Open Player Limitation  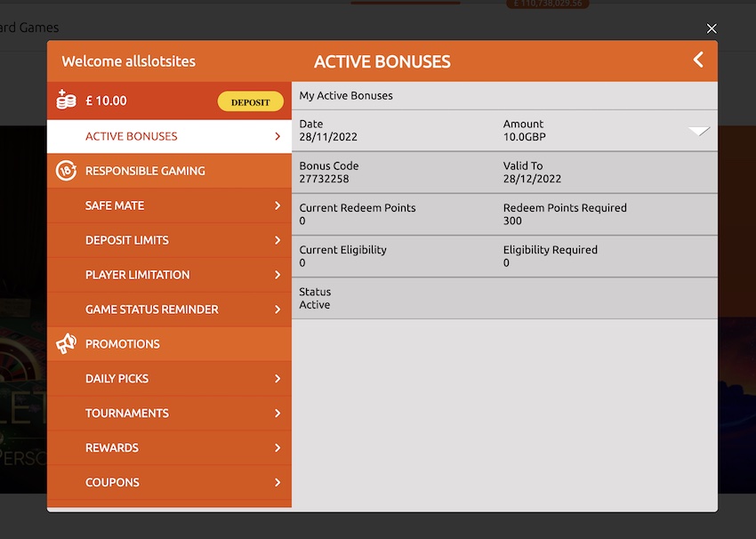169,275
